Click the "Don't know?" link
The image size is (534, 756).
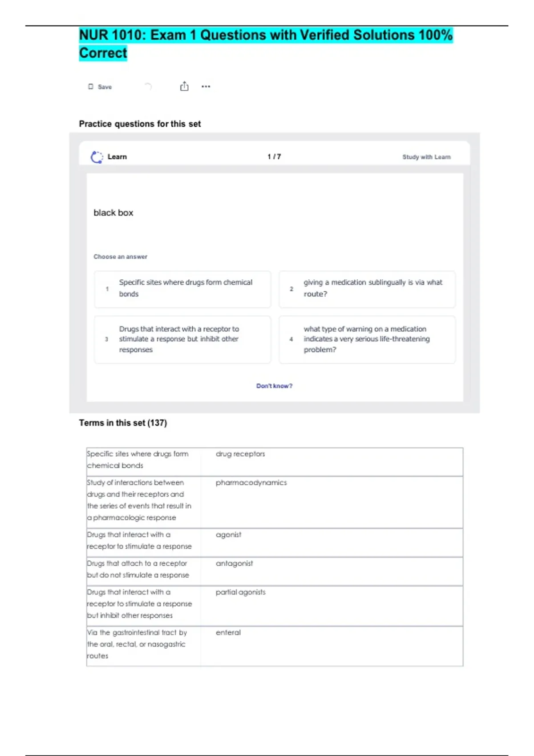coord(274,386)
